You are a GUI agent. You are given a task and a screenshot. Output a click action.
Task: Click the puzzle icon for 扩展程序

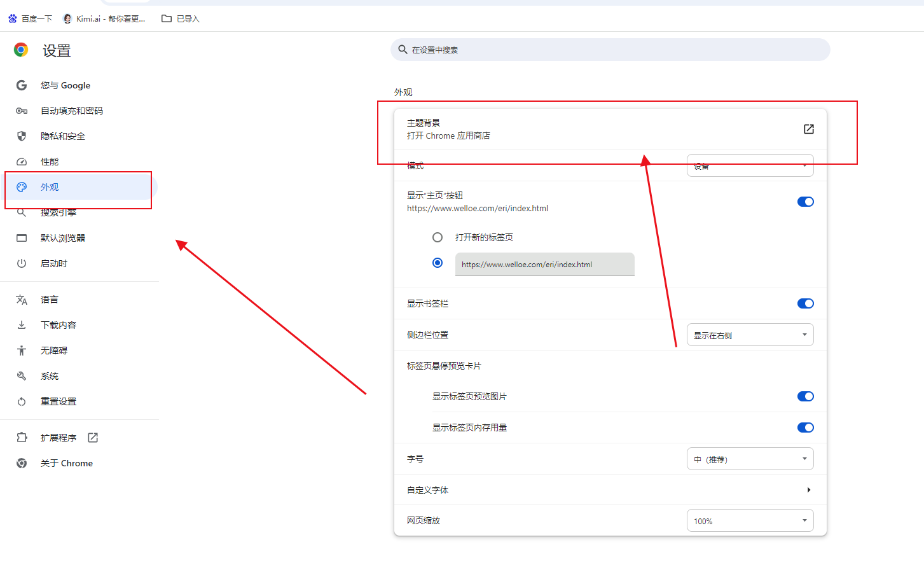[x=22, y=438]
